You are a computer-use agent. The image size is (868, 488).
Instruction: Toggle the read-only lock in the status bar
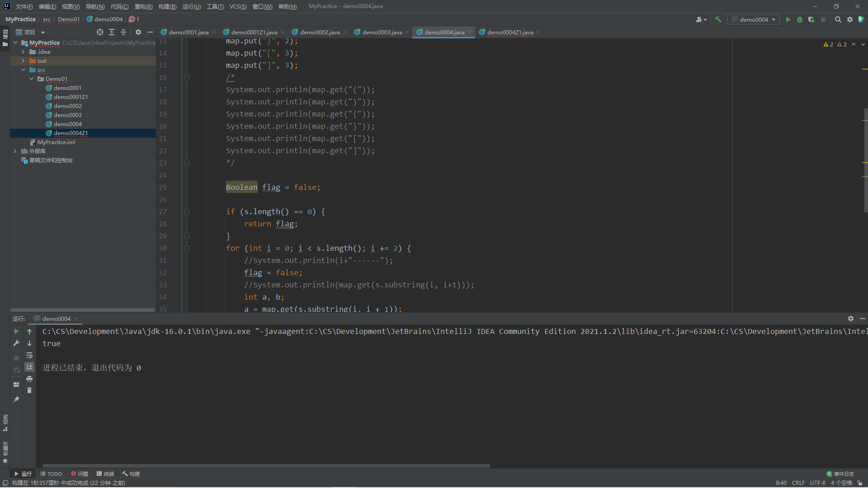point(860,483)
